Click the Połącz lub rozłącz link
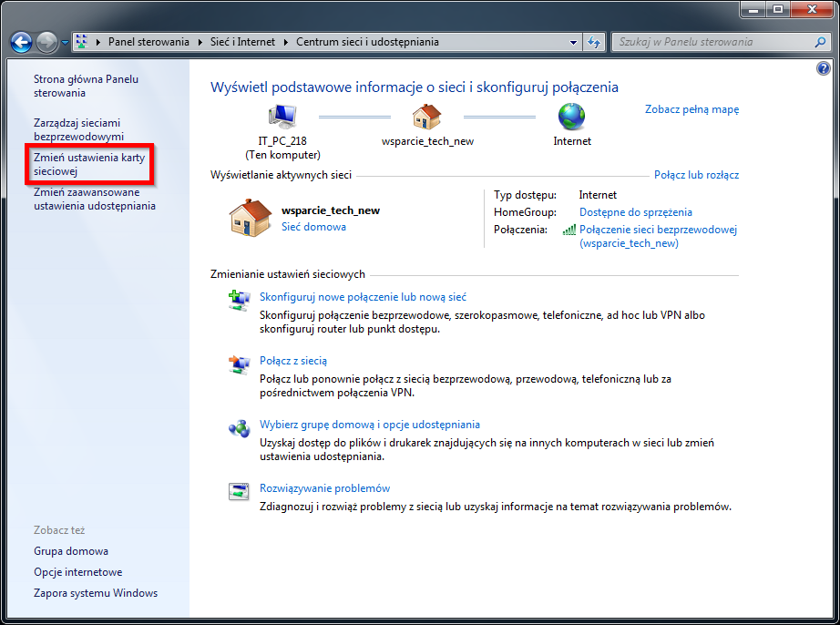The image size is (840, 625). tap(696, 174)
